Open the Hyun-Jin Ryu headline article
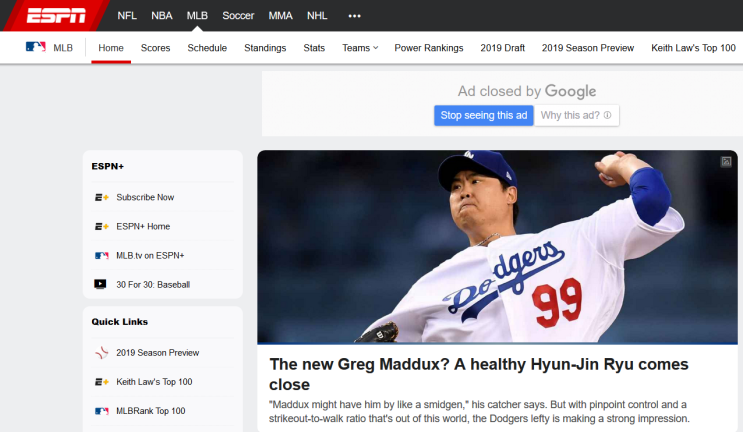Viewport: 743px width, 432px height. [479, 374]
